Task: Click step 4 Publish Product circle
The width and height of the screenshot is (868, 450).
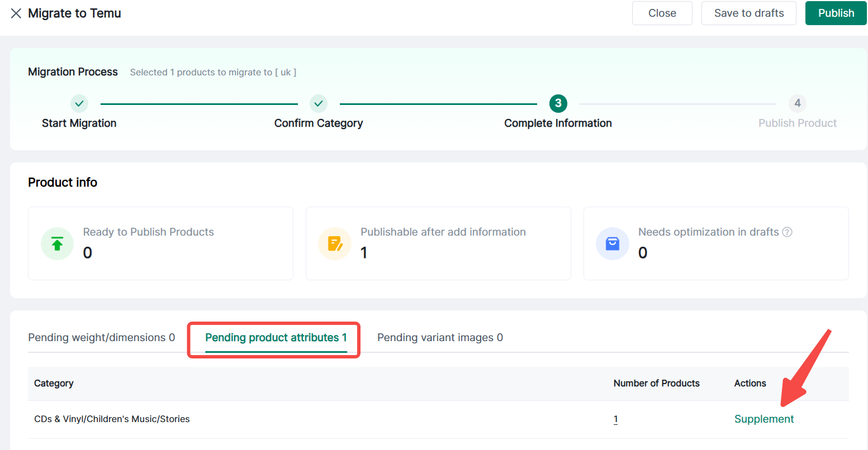Action: click(797, 103)
